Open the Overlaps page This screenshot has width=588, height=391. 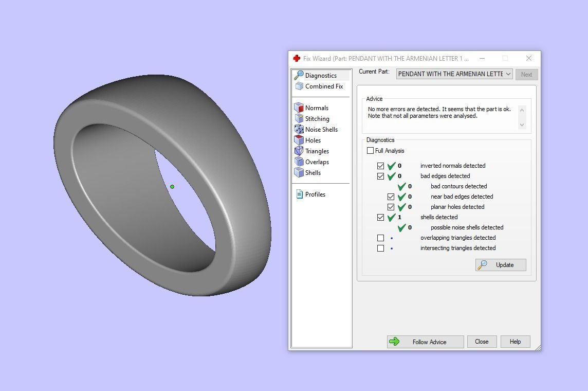(317, 162)
